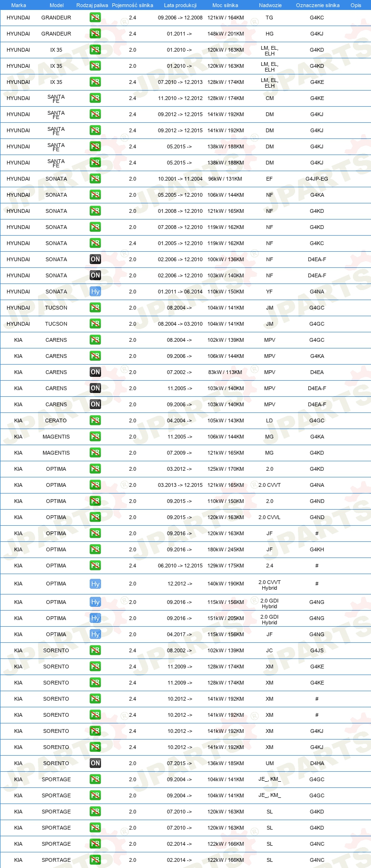This screenshot has width=371, height=868.
Task: Click body code cell LD
Action: (269, 420)
